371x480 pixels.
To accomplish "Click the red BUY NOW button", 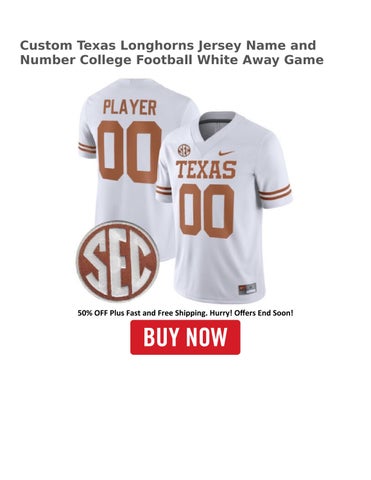I will tap(185, 337).
